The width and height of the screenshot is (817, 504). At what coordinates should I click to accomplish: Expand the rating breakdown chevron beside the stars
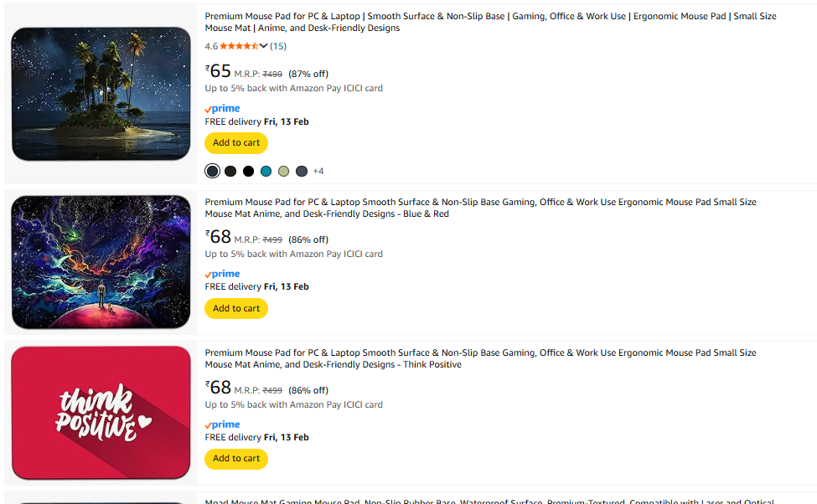pyautogui.click(x=264, y=46)
